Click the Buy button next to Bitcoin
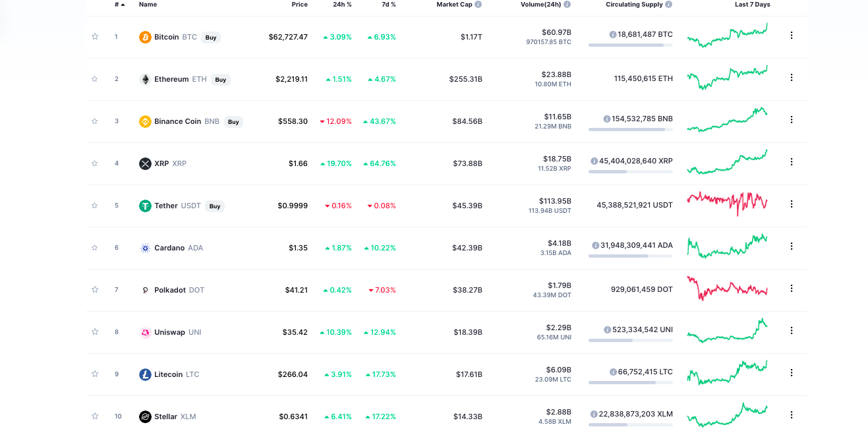 coord(210,38)
